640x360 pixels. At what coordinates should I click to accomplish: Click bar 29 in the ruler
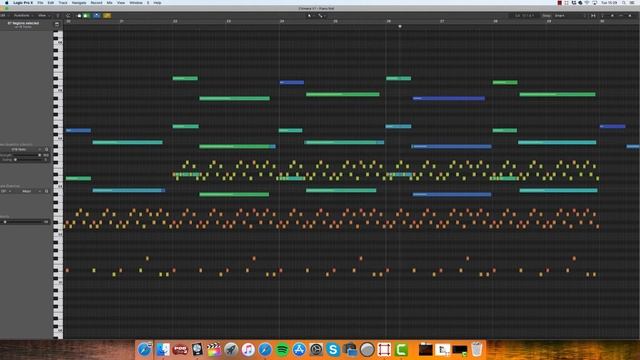pos(549,21)
